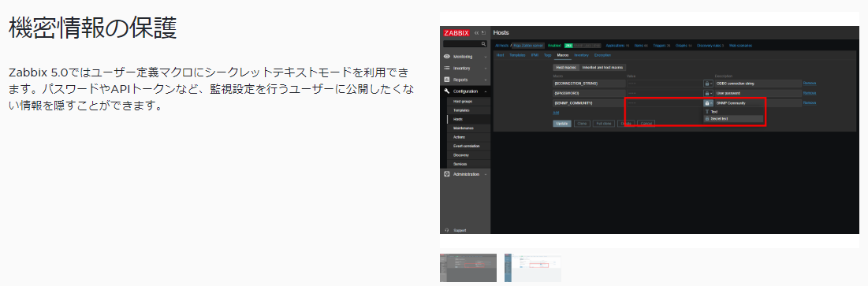Remove the SNMP Community macro
This screenshot has height=286, width=868.
(x=810, y=103)
